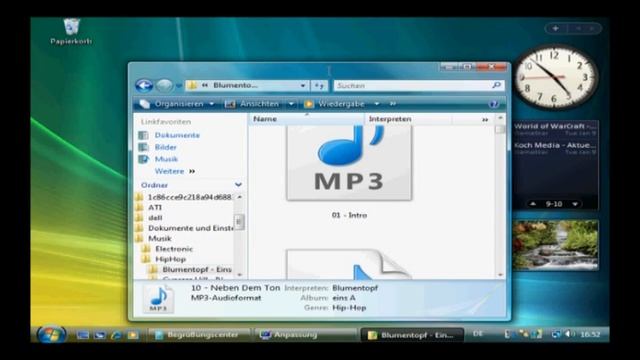Click the 16:52 taskbar clock
The height and width of the screenshot is (360, 640).
click(x=590, y=335)
